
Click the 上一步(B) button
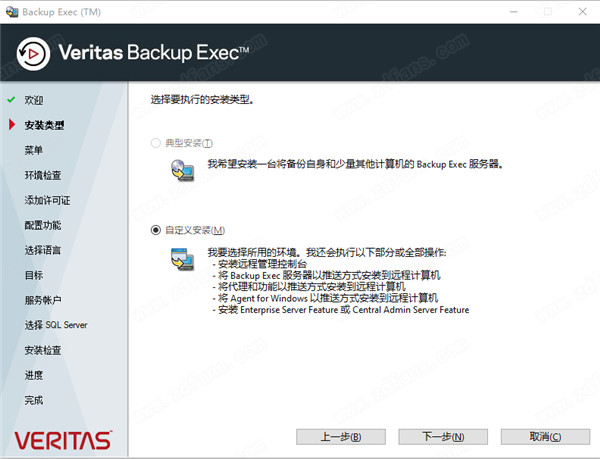click(x=341, y=436)
